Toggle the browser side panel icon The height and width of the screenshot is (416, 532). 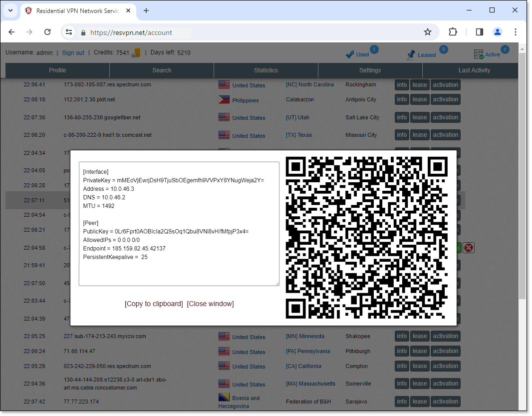tap(479, 32)
